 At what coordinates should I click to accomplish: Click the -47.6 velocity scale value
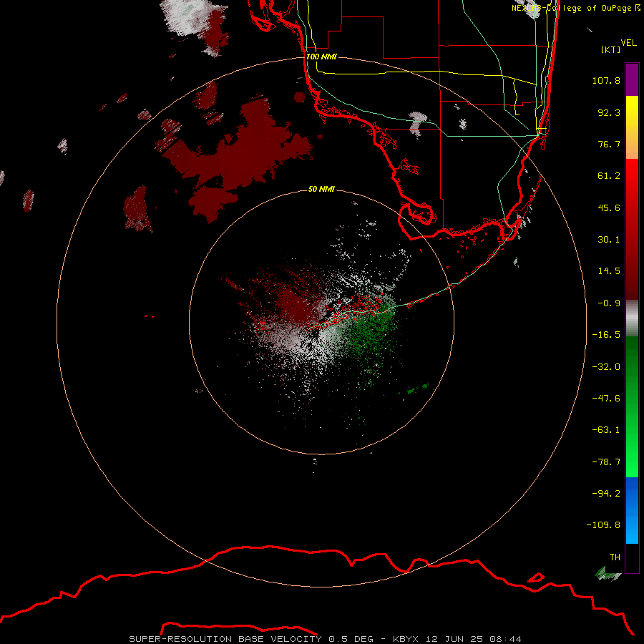pyautogui.click(x=606, y=399)
